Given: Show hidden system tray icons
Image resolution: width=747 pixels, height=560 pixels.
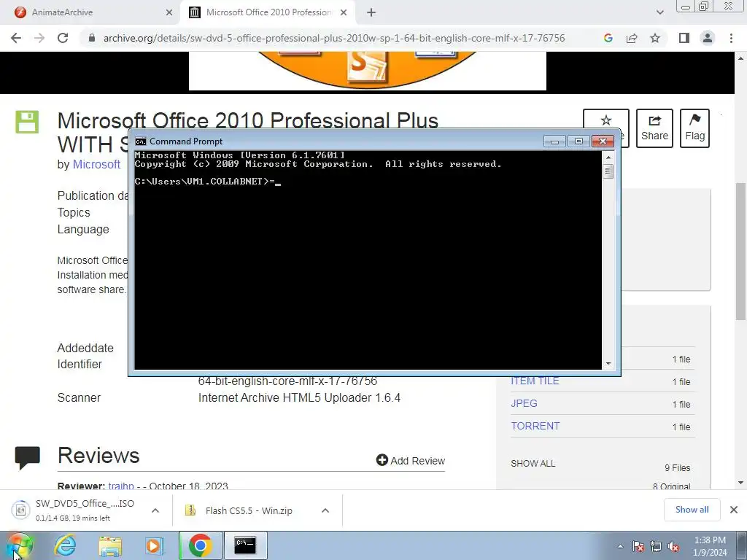Looking at the screenshot, I should click(620, 546).
